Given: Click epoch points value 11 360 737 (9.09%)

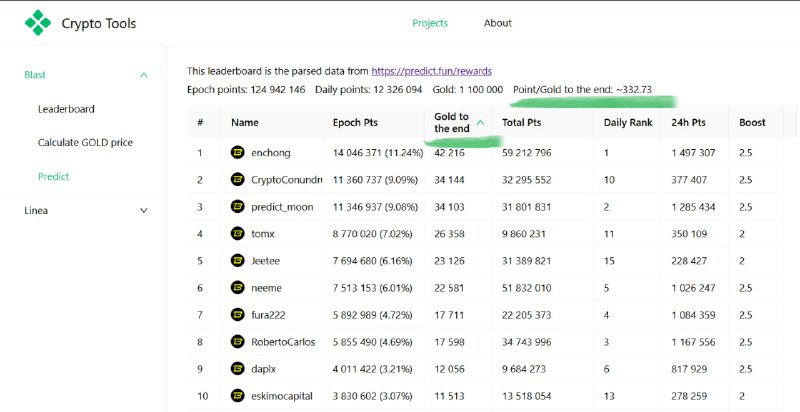Looking at the screenshot, I should point(375,179).
